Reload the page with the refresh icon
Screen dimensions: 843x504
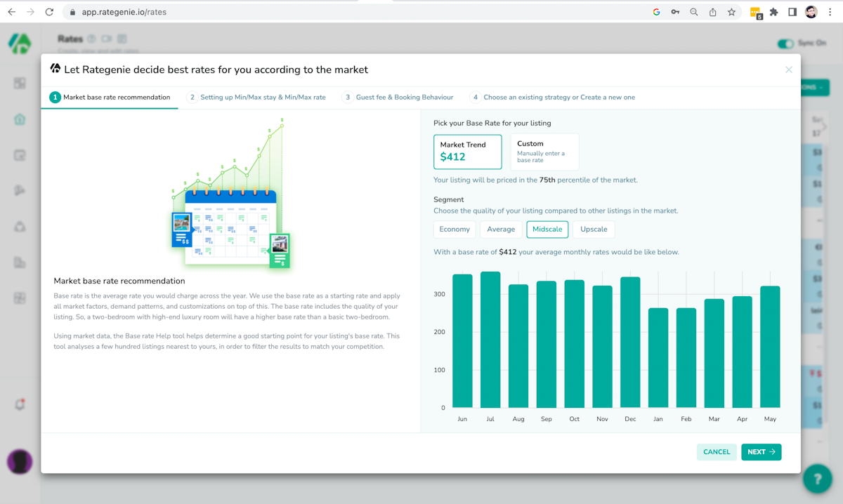[49, 12]
